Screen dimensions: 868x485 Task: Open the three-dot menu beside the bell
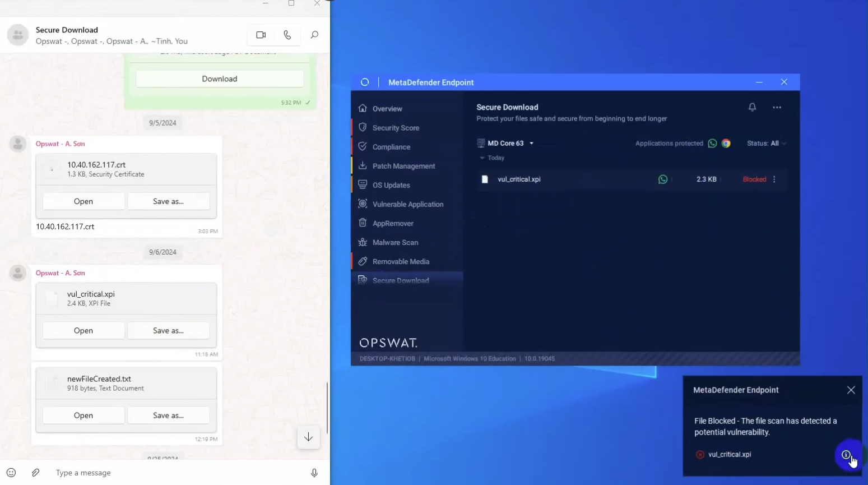pos(777,107)
